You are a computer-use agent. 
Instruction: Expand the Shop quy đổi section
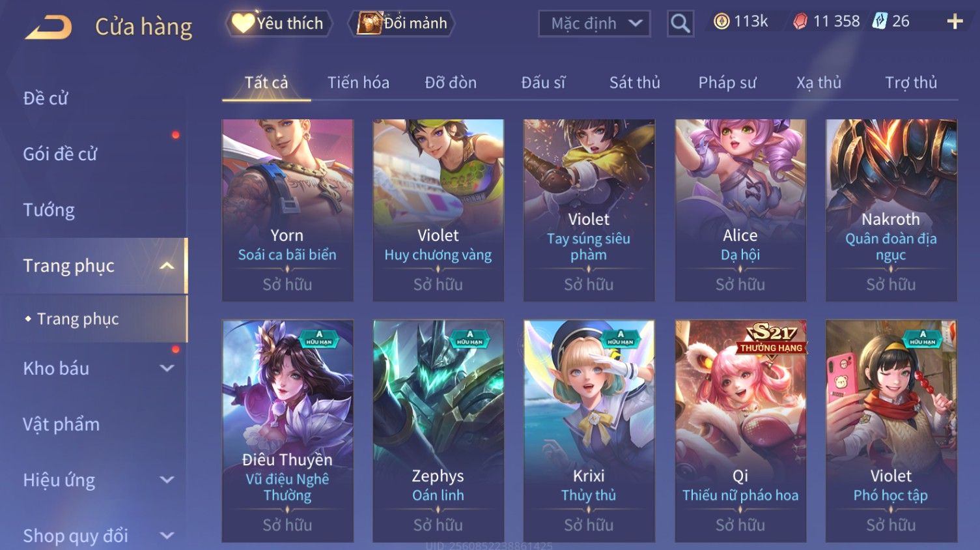tap(167, 536)
